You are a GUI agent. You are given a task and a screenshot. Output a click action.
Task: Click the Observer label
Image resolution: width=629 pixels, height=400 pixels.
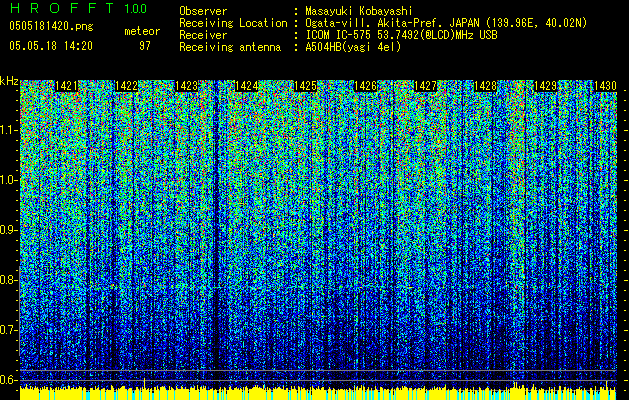(x=203, y=11)
